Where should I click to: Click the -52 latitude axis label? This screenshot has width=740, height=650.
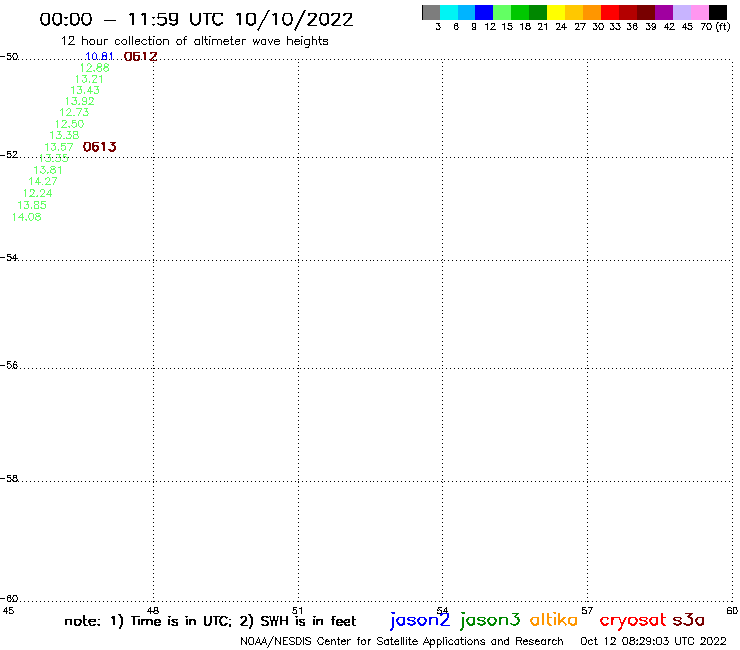pos(9,154)
